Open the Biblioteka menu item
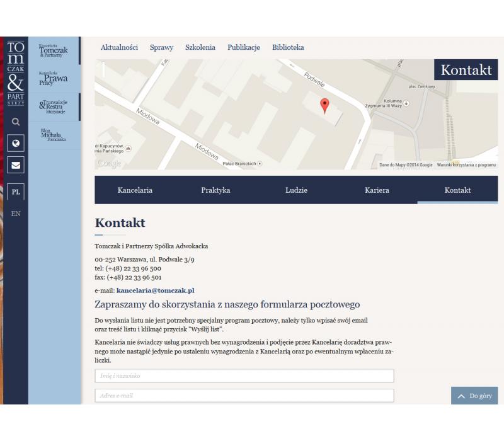Screen dimensions: 504x441 click(288, 47)
